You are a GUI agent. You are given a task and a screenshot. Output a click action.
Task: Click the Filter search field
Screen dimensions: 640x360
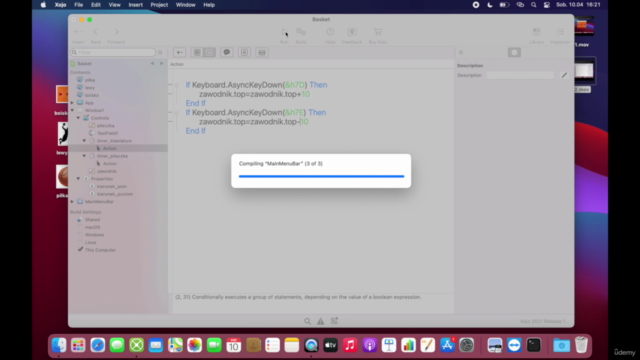click(x=113, y=52)
